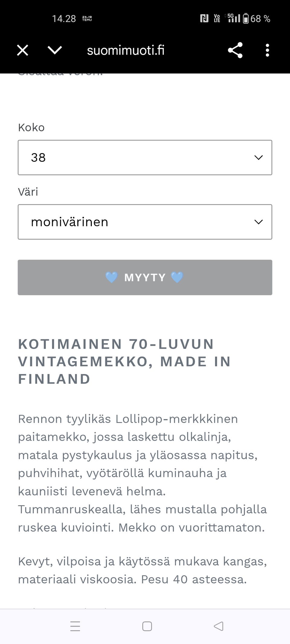Tap the Koko field label
The height and width of the screenshot is (644, 290).
(x=31, y=127)
